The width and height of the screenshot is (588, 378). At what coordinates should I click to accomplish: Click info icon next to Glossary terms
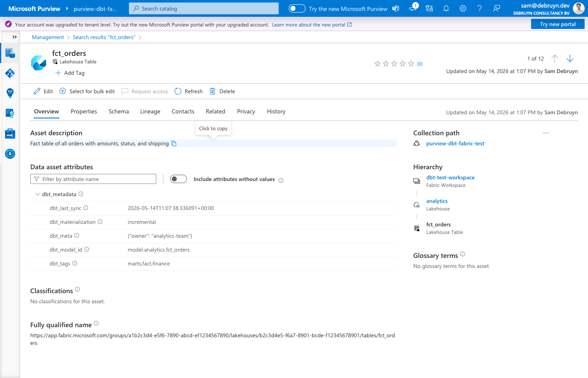(462, 254)
